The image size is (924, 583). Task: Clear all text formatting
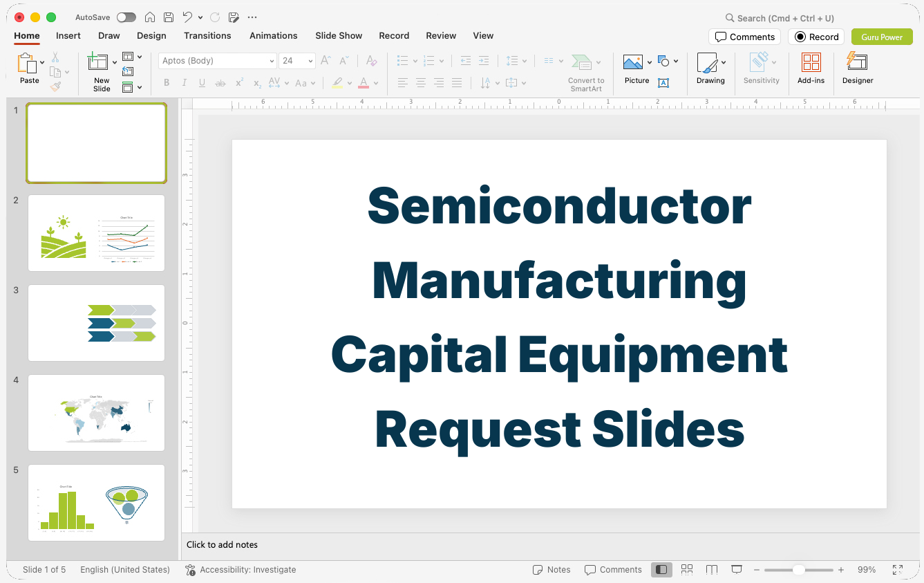(x=371, y=61)
